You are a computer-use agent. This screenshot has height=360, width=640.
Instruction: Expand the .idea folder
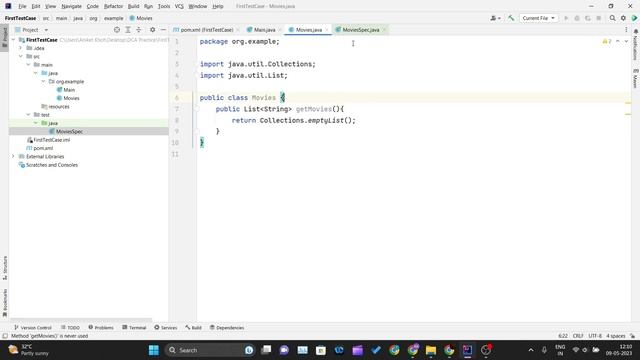point(21,48)
